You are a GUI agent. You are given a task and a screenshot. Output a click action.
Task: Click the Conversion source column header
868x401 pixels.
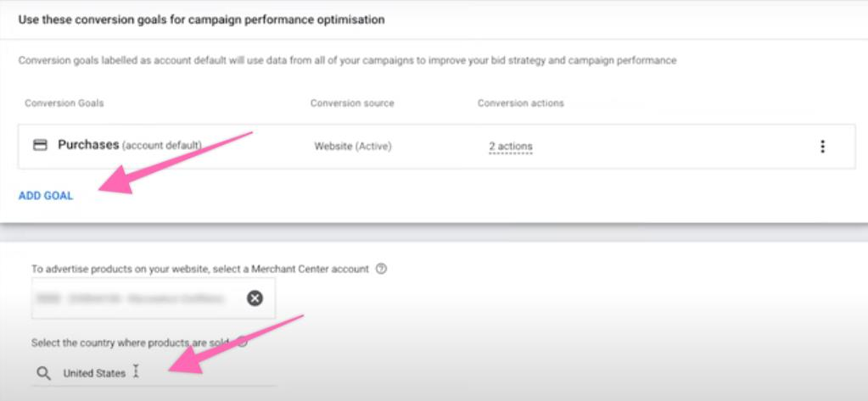(352, 103)
